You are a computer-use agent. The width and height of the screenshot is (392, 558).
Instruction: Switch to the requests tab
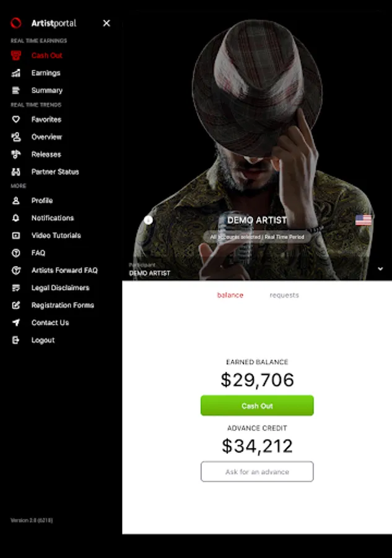pos(284,295)
